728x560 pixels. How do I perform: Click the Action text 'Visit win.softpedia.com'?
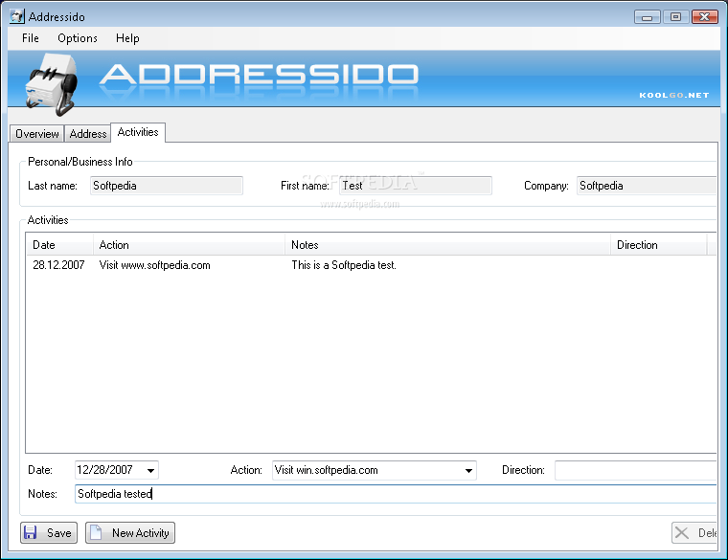point(327,470)
